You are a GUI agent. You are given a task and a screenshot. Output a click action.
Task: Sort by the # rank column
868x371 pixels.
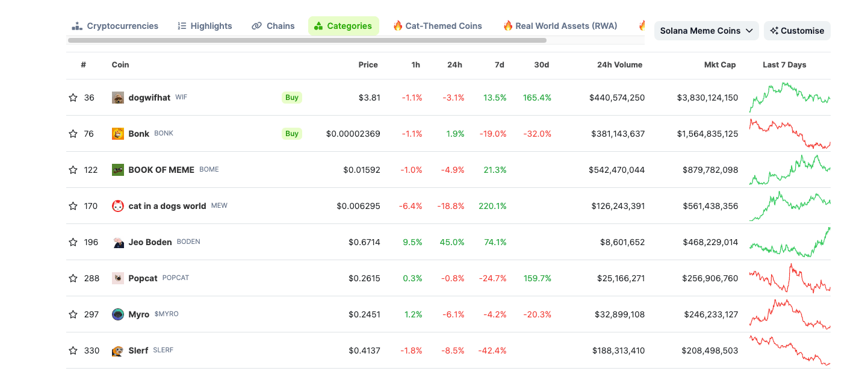[x=84, y=65]
